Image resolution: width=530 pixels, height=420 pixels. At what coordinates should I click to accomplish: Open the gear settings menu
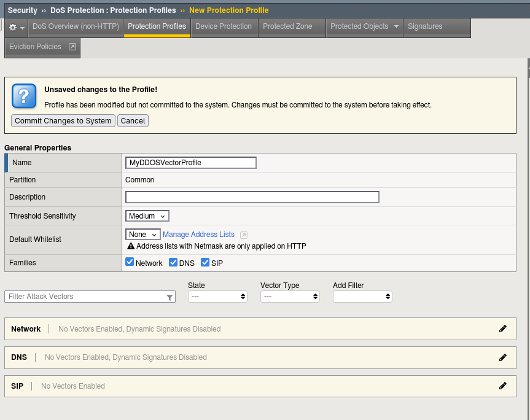(16, 28)
